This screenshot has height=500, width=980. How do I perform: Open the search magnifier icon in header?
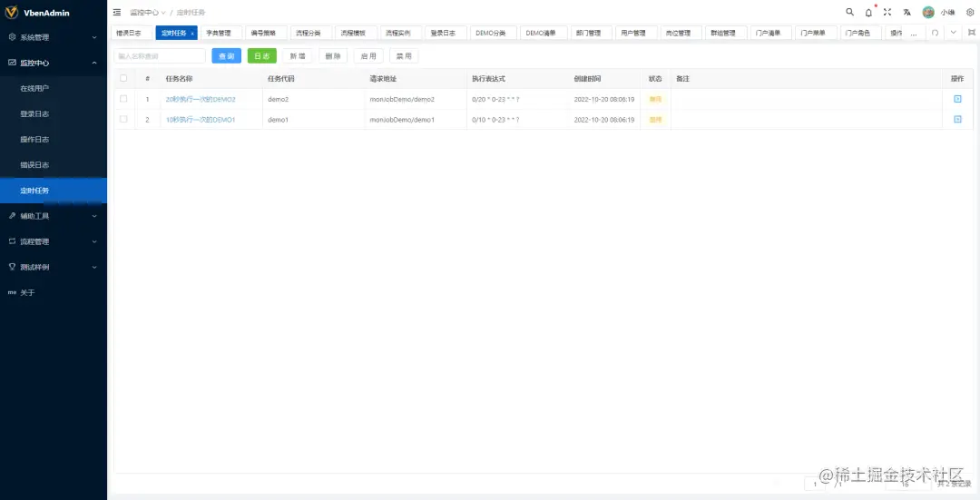tap(849, 12)
